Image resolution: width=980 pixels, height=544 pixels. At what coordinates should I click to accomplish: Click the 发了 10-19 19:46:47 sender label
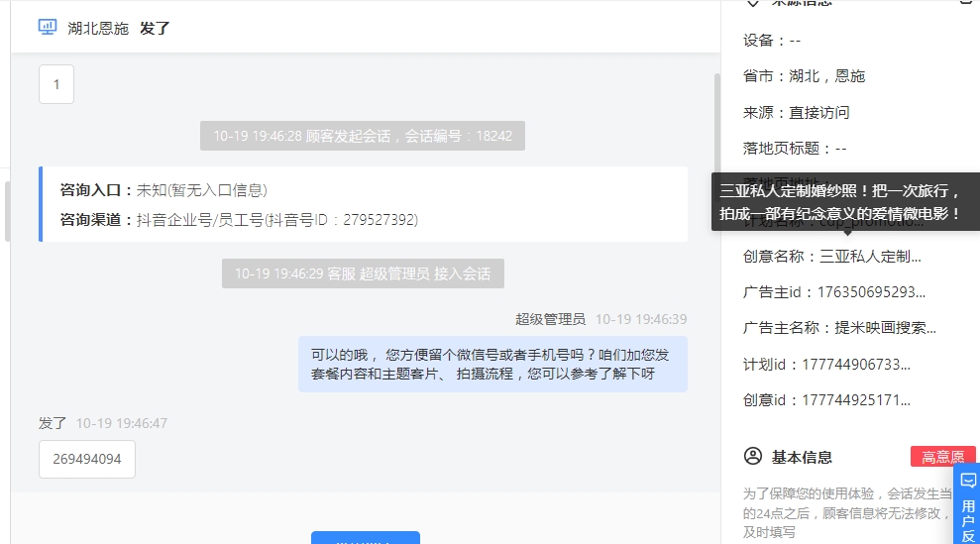pos(102,423)
